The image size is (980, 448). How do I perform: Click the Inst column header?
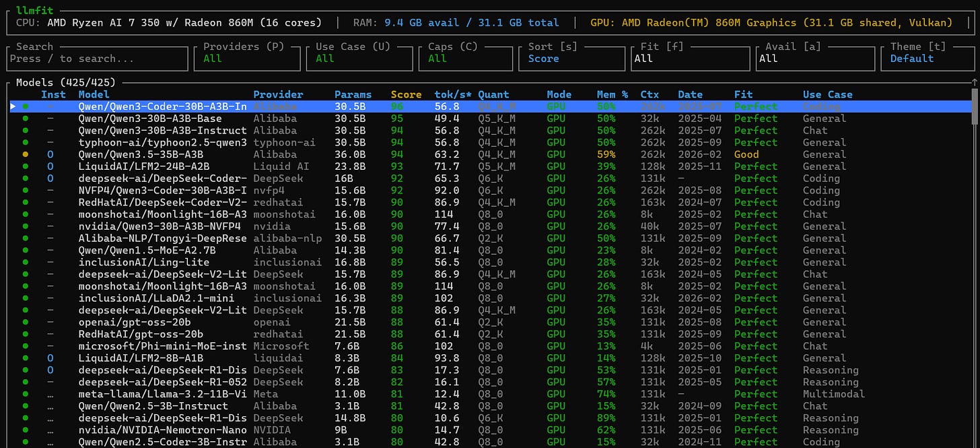click(x=53, y=94)
